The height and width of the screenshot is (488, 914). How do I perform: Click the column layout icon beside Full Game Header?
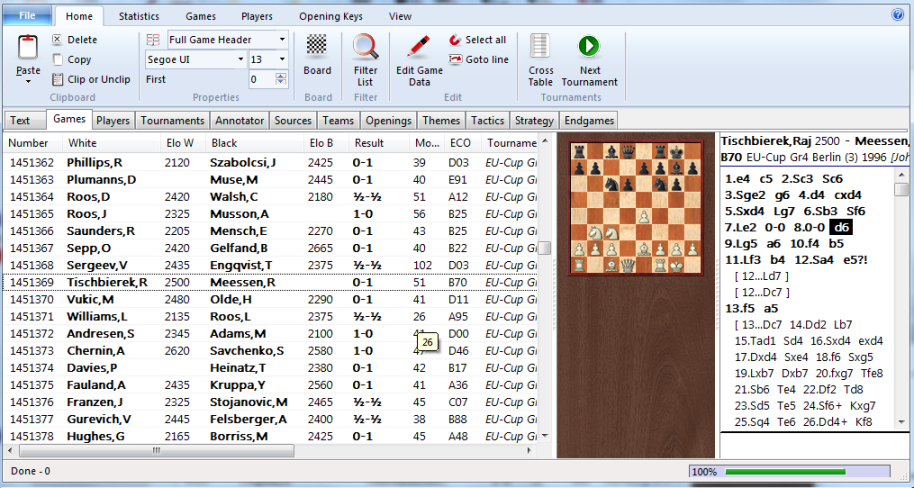(x=153, y=40)
